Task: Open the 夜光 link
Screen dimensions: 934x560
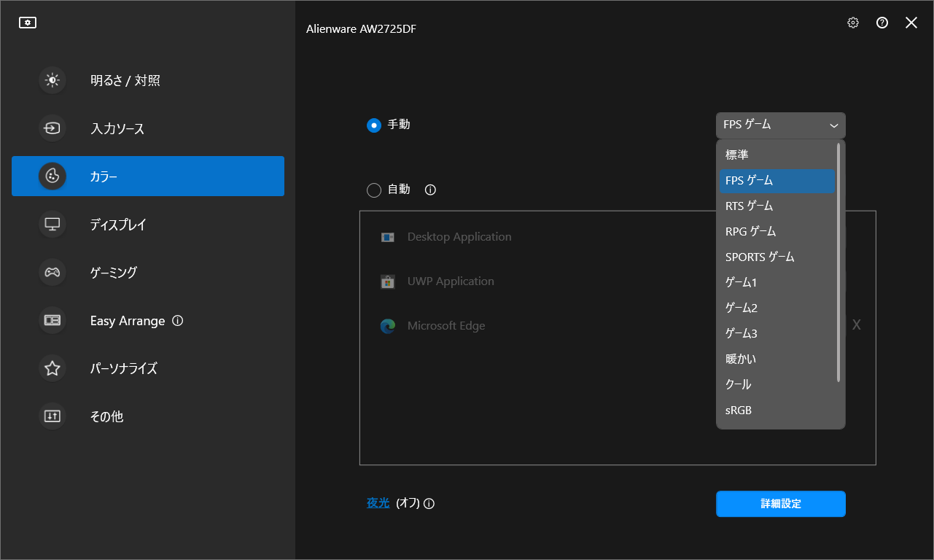Action: [378, 503]
